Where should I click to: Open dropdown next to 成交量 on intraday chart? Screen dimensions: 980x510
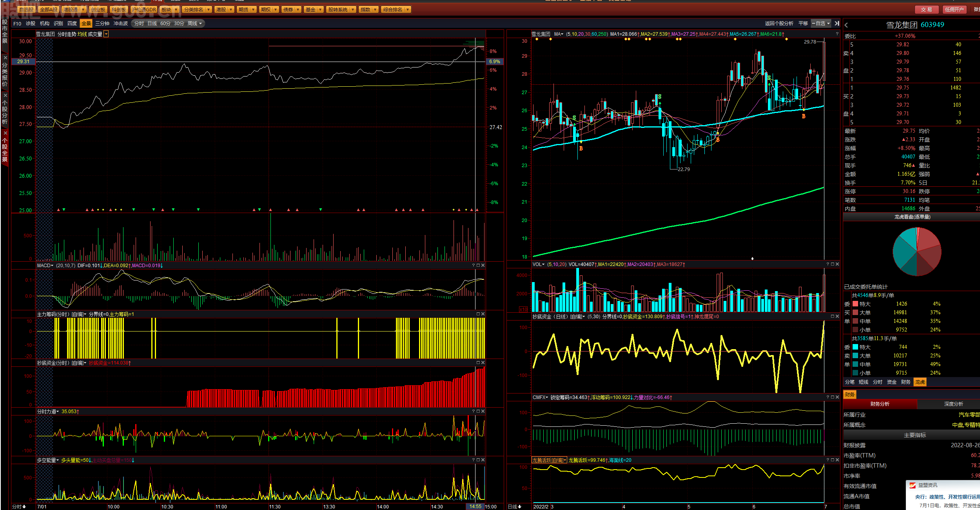click(106, 34)
